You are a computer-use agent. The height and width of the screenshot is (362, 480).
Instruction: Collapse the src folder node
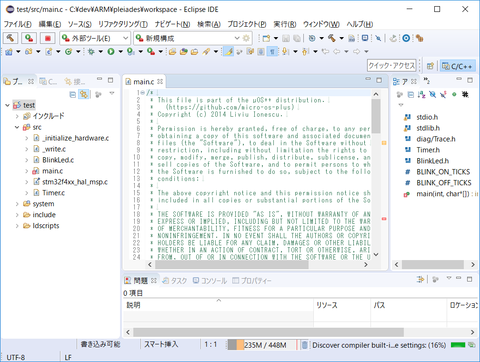[17, 127]
